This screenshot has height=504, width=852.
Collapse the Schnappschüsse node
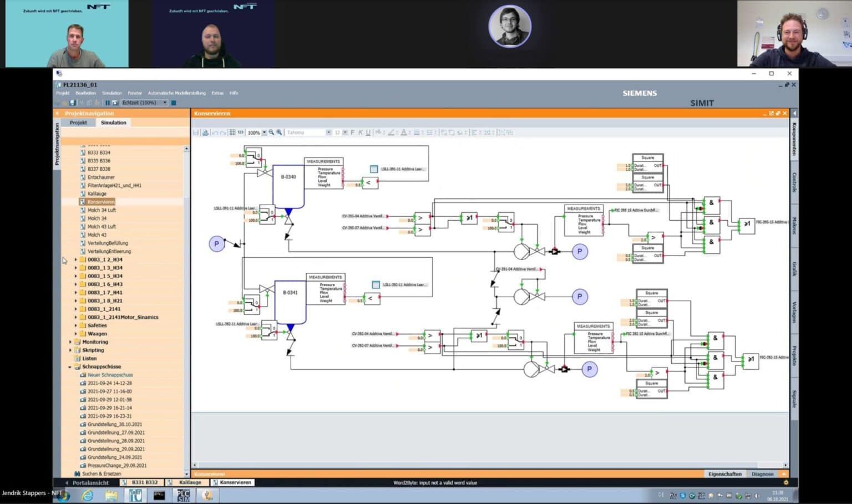pos(70,367)
